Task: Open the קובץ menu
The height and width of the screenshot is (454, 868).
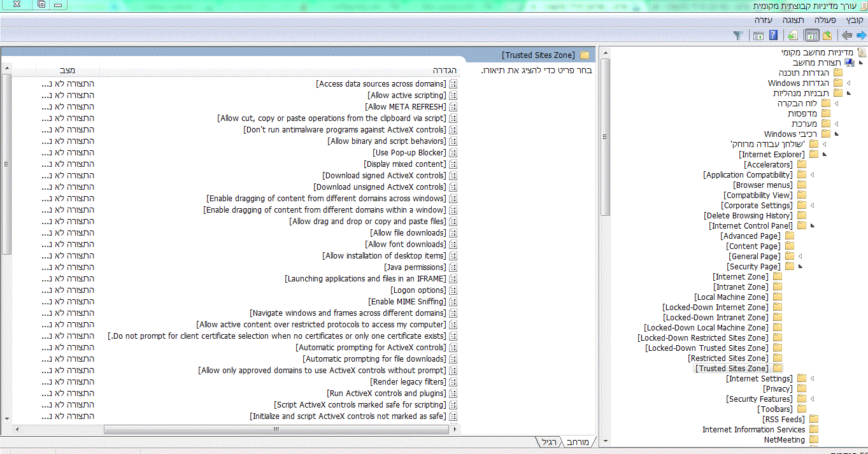Action: click(854, 20)
